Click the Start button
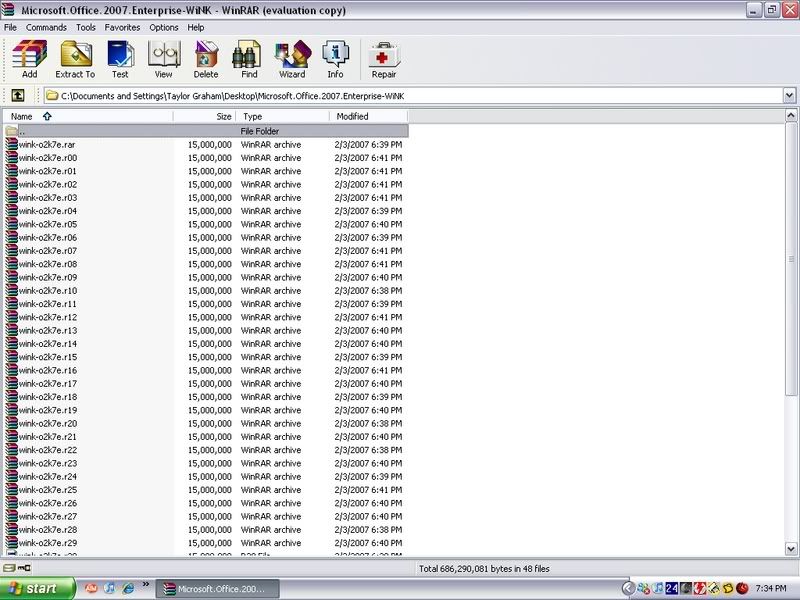The height and width of the screenshot is (600, 800). point(37,588)
